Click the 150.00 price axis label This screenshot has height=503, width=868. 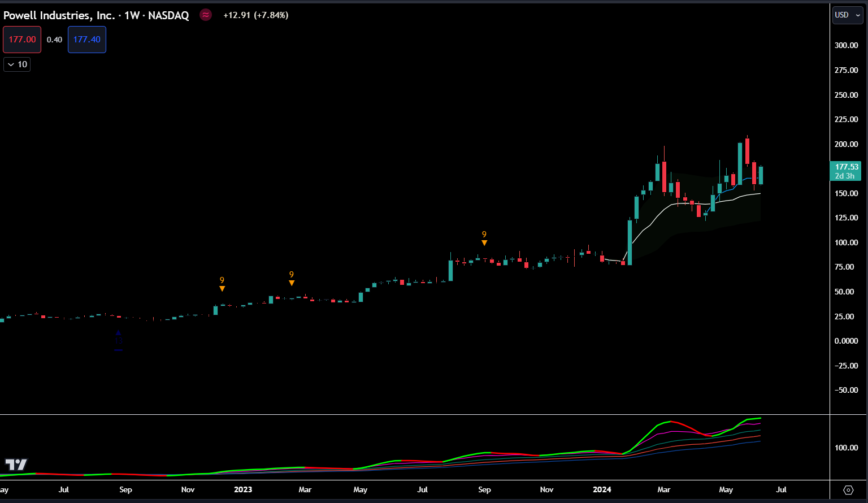(x=847, y=193)
